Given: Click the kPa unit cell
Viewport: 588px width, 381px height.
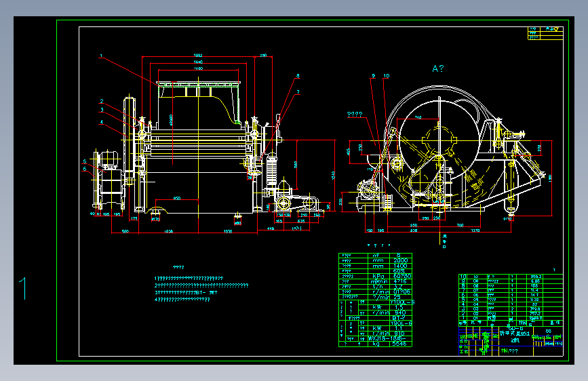Looking at the screenshot, I should [x=378, y=276].
